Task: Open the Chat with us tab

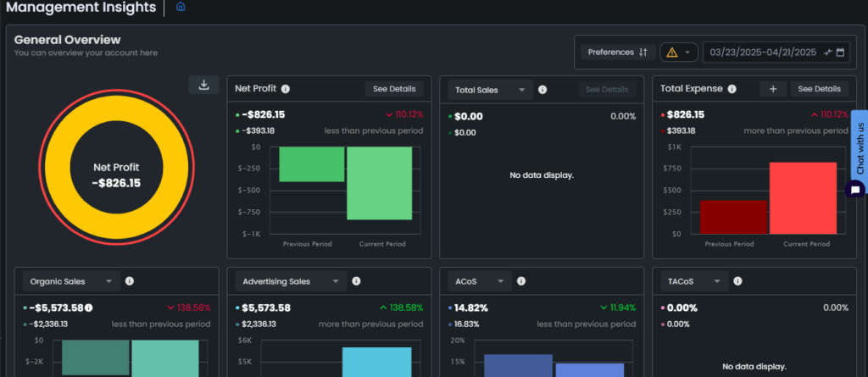Action: click(x=860, y=147)
